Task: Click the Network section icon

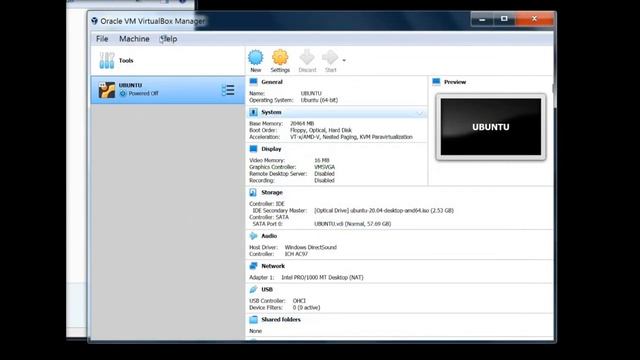Action: tap(253, 266)
